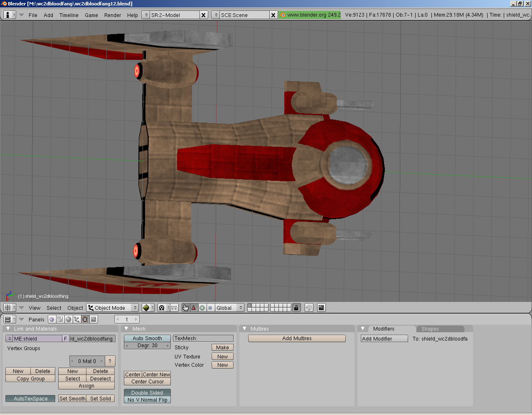Viewport: 532px width, 415px height.
Task: Click the render this window icon
Action: coord(321,308)
